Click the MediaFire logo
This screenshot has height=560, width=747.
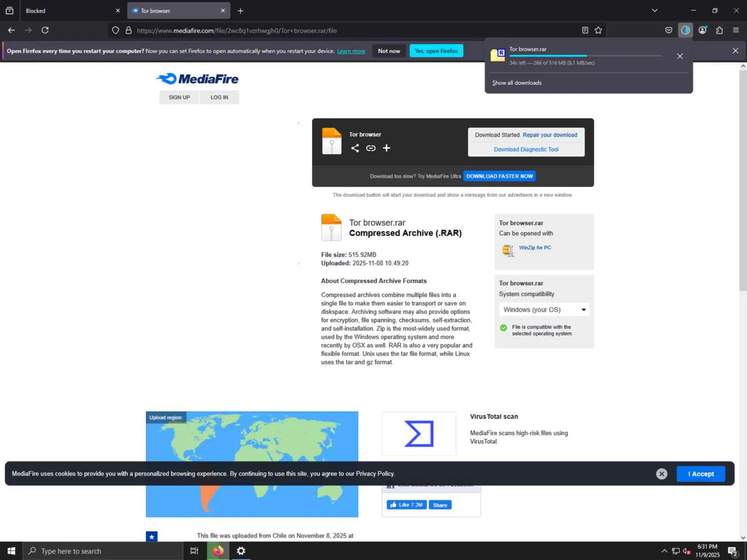pos(197,79)
